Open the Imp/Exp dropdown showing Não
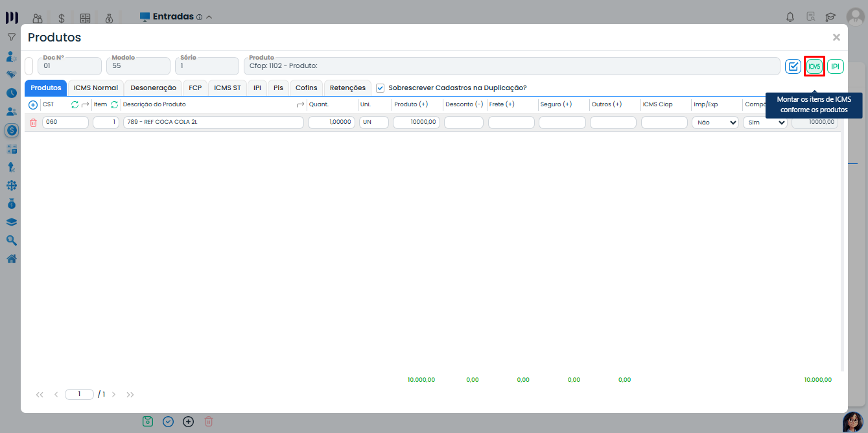Image resolution: width=868 pixels, height=433 pixels. tap(715, 123)
